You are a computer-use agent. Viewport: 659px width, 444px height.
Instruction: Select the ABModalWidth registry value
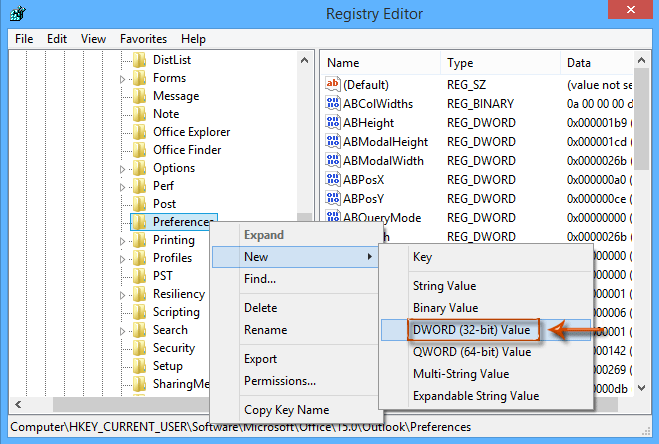pyautogui.click(x=383, y=161)
